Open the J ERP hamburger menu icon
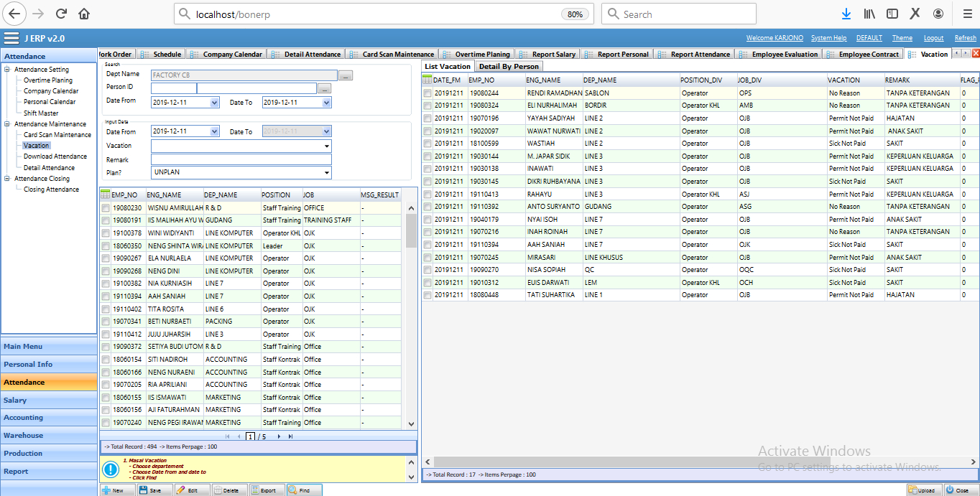 pos(11,38)
